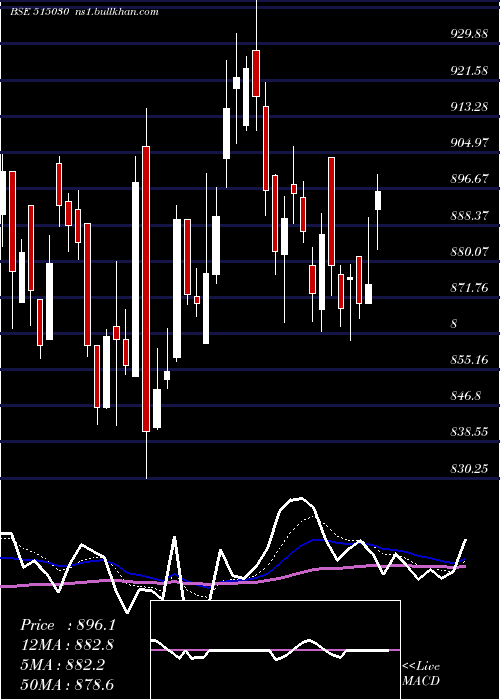Screen dimensions: 500x700
Task: Select the 871.76 price axis label
Action: coord(469,288)
